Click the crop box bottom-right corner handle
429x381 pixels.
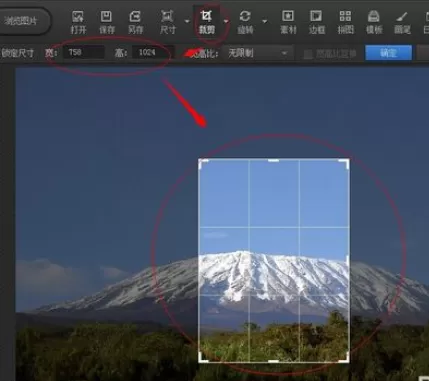(x=346, y=359)
